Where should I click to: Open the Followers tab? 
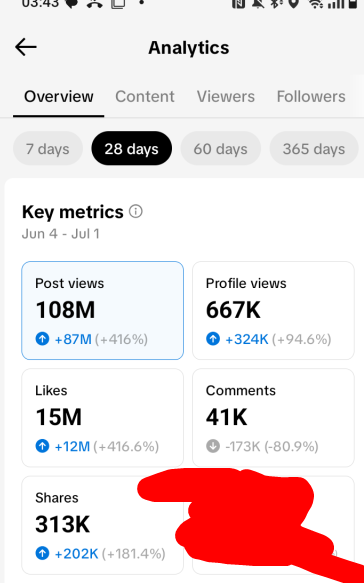[x=311, y=97]
